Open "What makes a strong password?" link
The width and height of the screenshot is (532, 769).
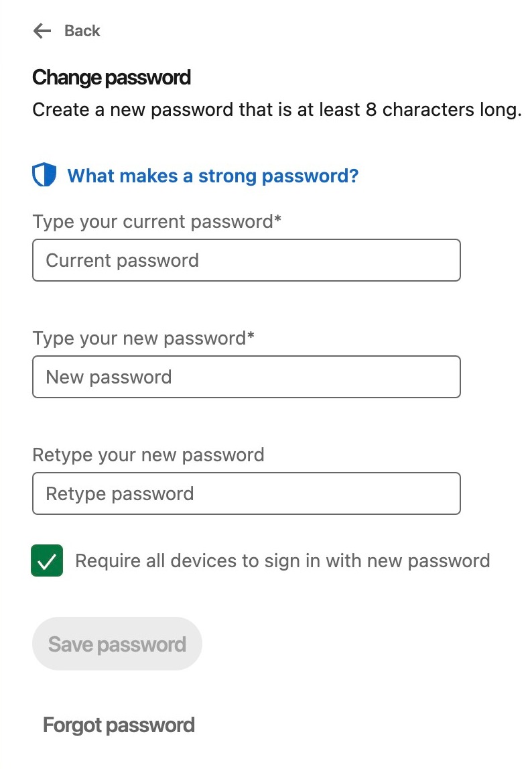coord(213,176)
